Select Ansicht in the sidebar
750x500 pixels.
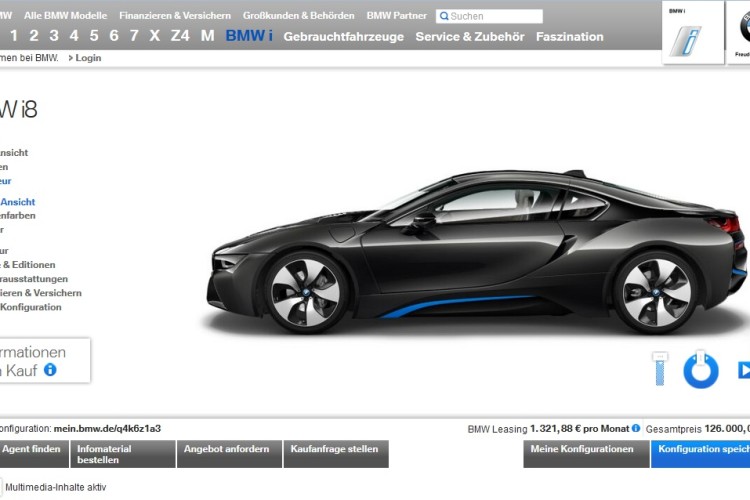(x=17, y=202)
